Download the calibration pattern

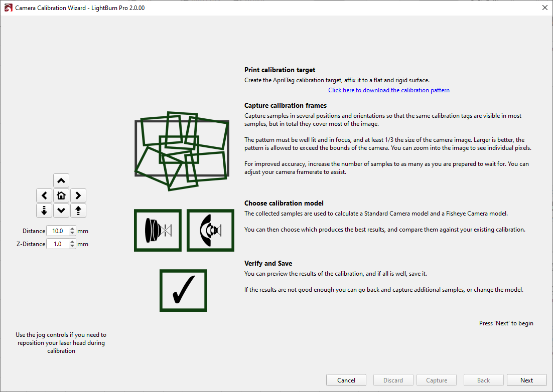[x=388, y=90]
